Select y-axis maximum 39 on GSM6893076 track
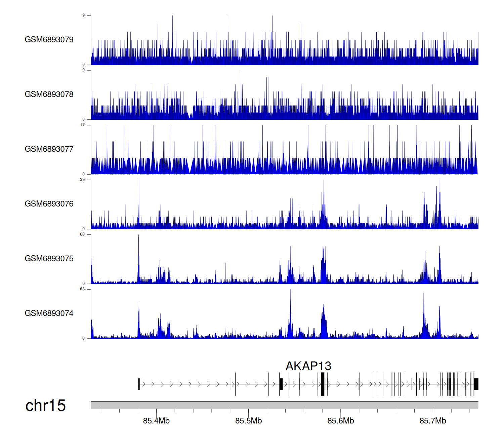Viewport: 504px width, 444px height. click(82, 180)
